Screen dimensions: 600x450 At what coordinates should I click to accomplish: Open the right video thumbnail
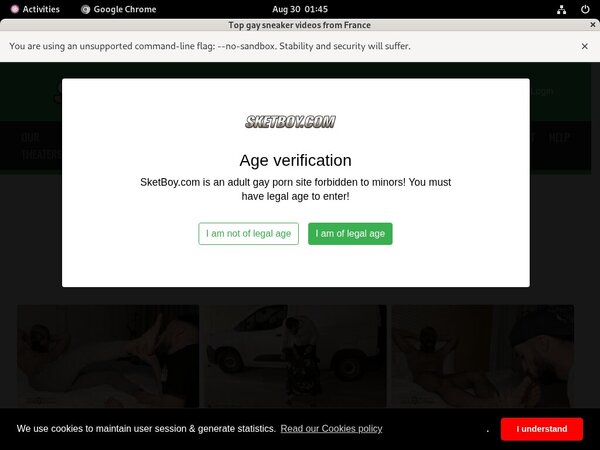[481, 355]
